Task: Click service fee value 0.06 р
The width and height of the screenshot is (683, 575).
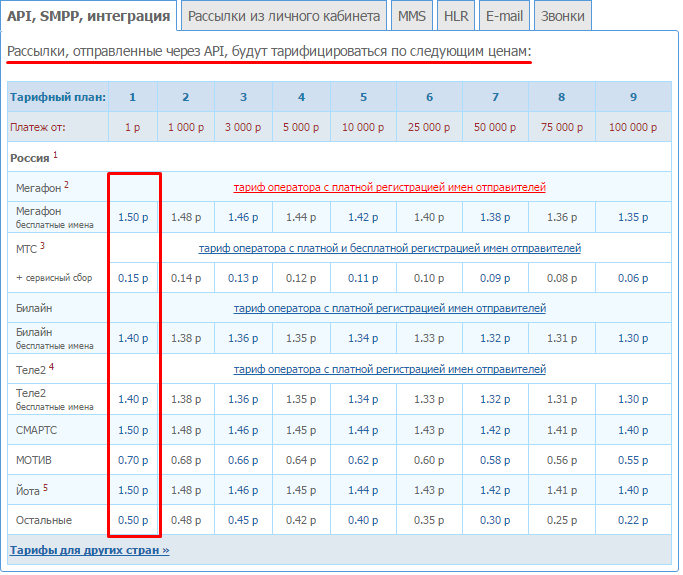Action: pyautogui.click(x=633, y=278)
